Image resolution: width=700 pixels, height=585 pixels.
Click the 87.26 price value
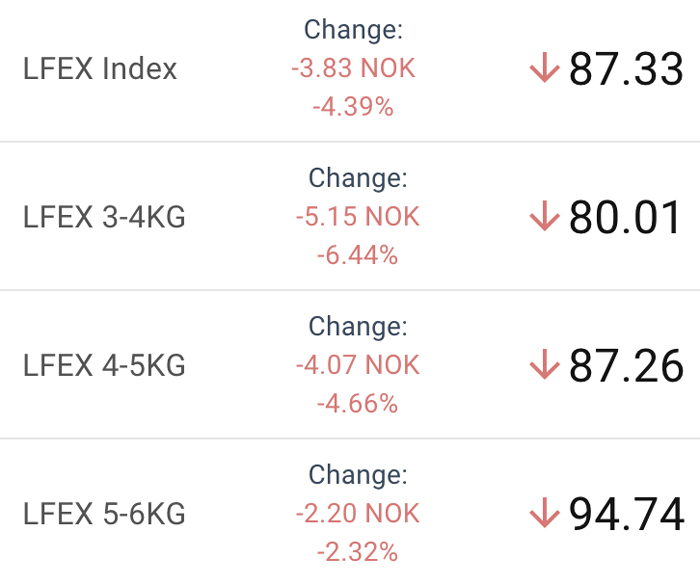coord(626,365)
